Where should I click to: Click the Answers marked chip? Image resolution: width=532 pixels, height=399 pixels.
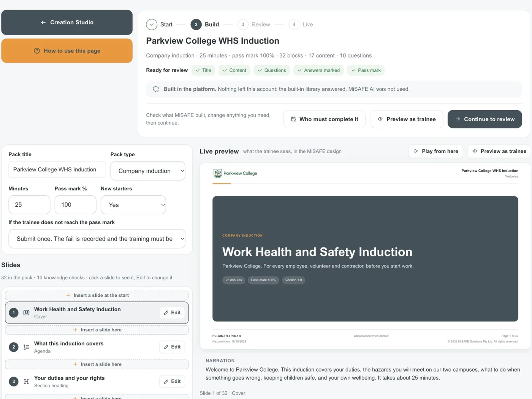[x=318, y=70]
